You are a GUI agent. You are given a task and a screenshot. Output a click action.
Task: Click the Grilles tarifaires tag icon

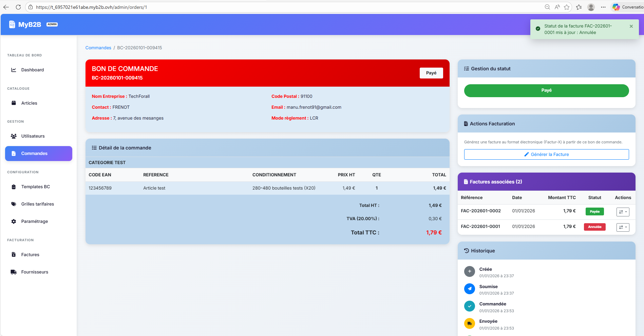[x=14, y=204]
